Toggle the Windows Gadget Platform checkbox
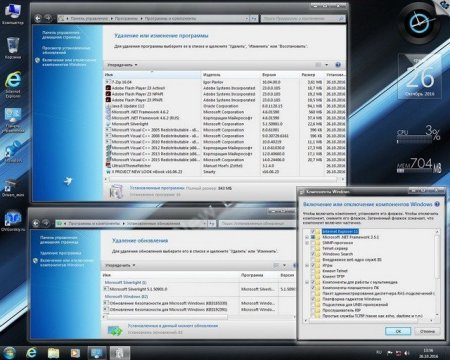450x360 pixels. click(x=313, y=299)
